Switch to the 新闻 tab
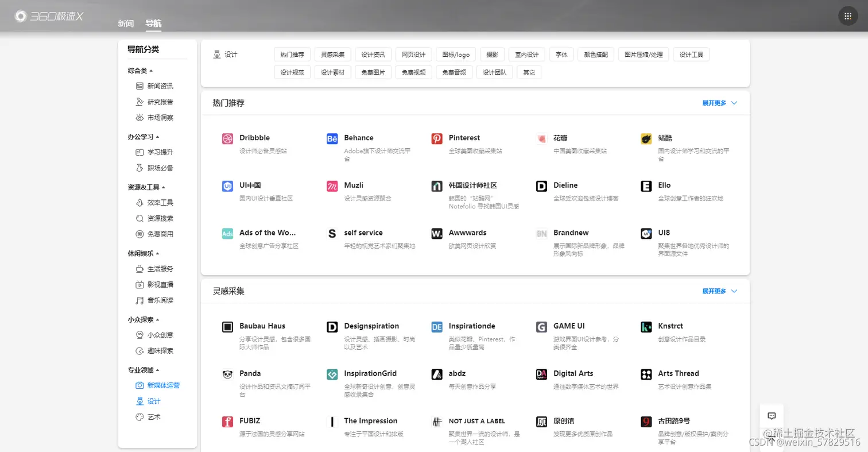This screenshot has width=868, height=452. click(x=126, y=24)
